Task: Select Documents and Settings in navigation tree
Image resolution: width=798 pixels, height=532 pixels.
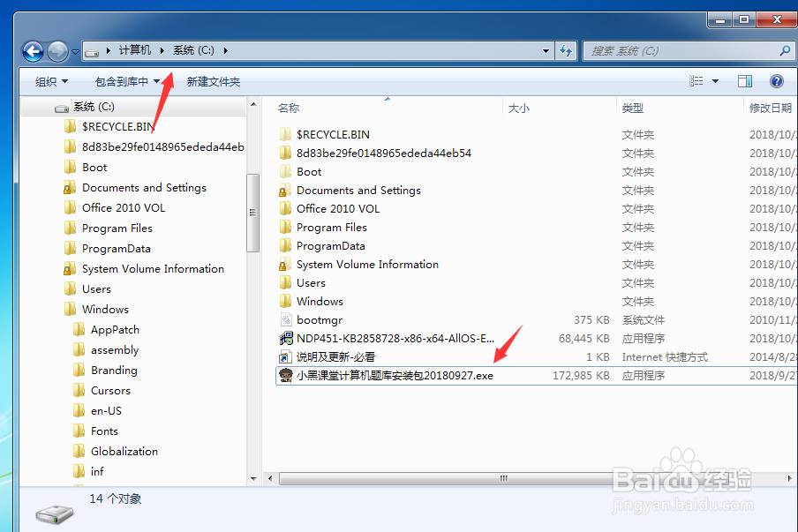Action: (144, 188)
